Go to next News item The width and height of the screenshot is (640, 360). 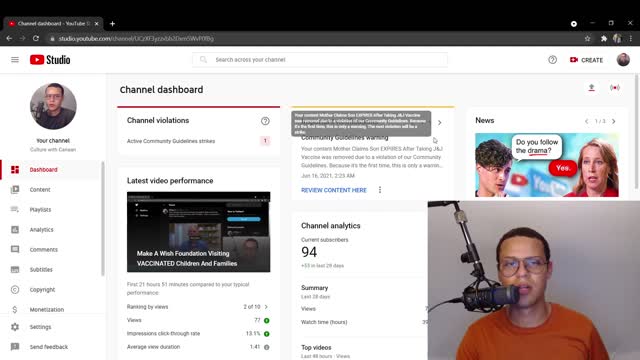(x=613, y=121)
